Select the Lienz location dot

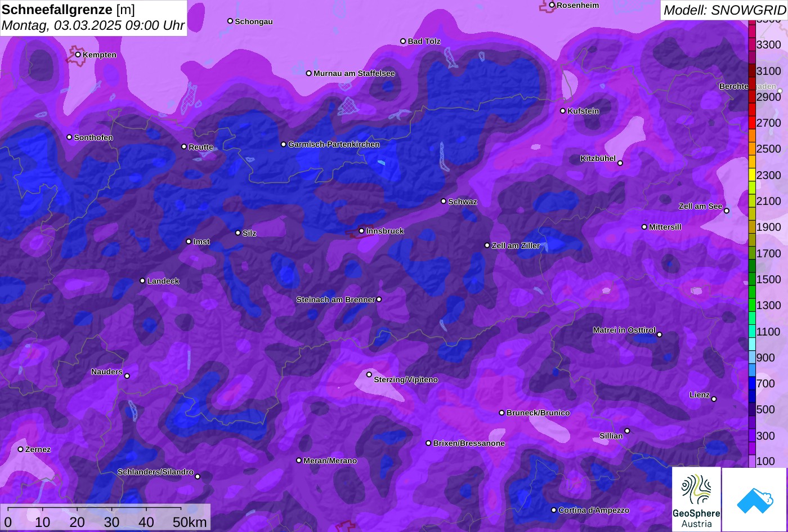pyautogui.click(x=714, y=399)
